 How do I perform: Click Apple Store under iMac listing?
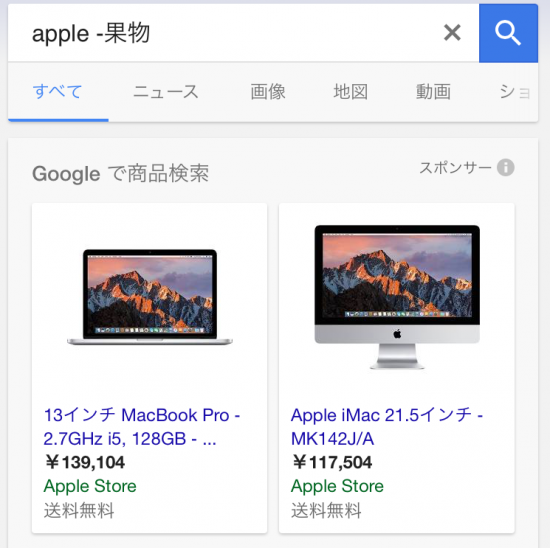[337, 486]
